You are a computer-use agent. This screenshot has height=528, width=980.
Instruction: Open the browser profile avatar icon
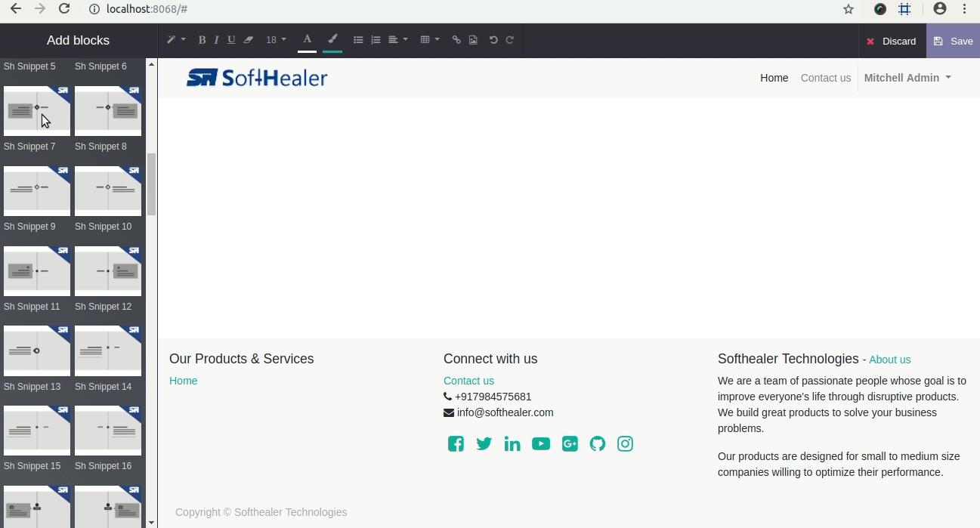coord(940,9)
